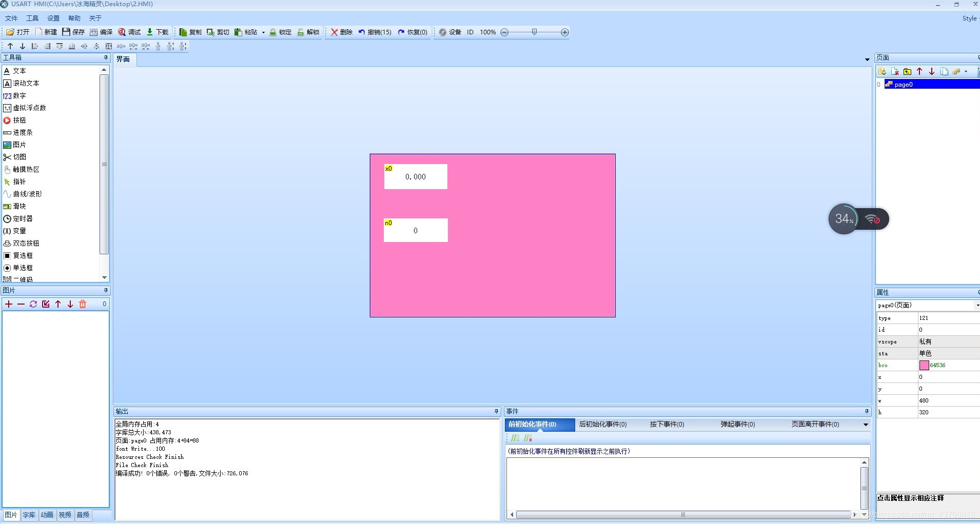
Task: Switch to the 字库 font tab
Action: pos(29,515)
